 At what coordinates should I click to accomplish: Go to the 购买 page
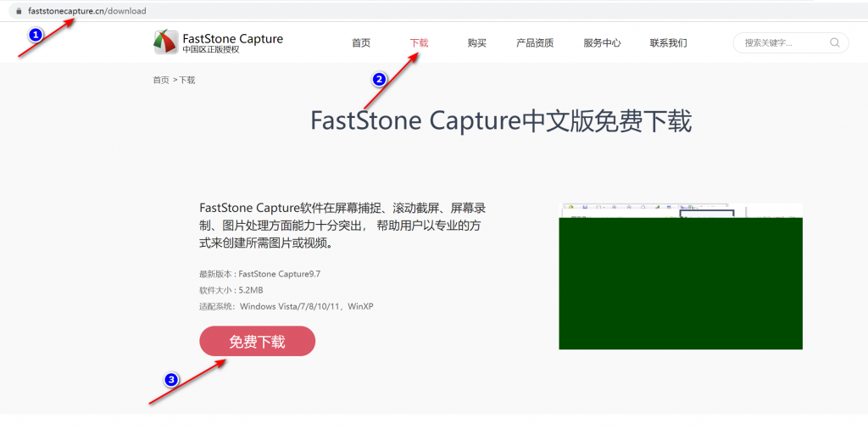(x=476, y=42)
